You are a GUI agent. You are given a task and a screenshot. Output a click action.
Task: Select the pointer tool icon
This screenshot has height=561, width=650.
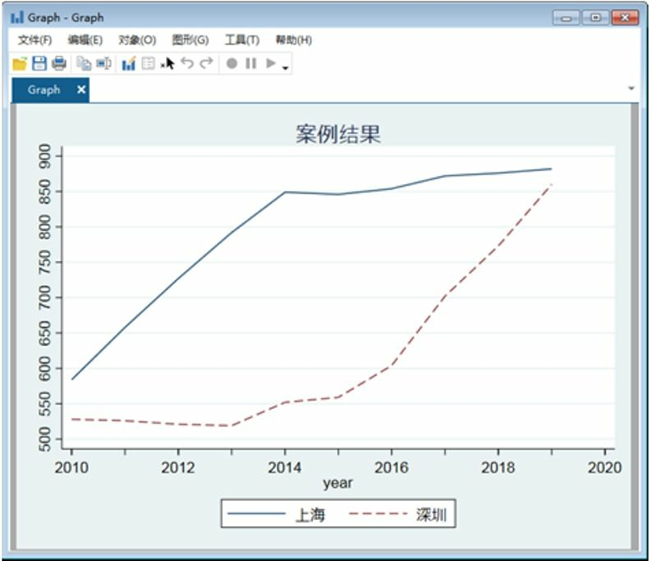[x=169, y=64]
